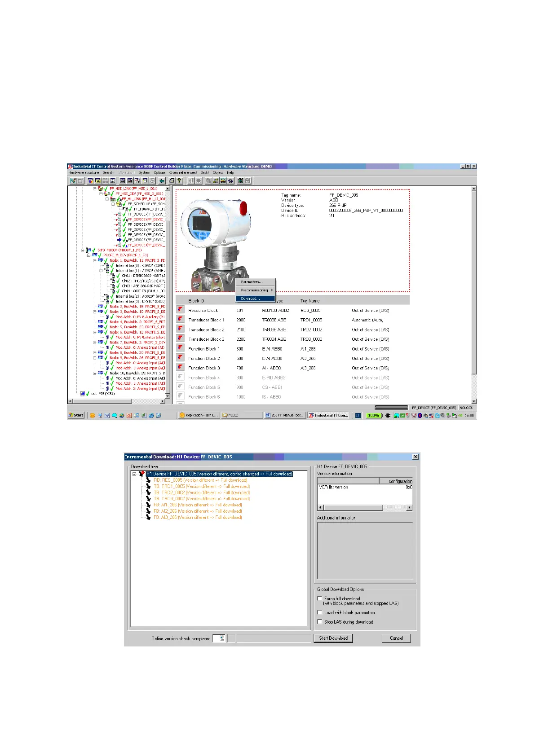
Task: Open the Object menu
Action: pyautogui.click(x=218, y=172)
